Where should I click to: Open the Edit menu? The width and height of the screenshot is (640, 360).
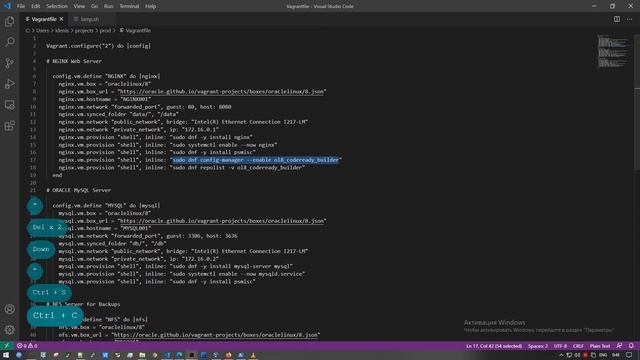pos(36,6)
